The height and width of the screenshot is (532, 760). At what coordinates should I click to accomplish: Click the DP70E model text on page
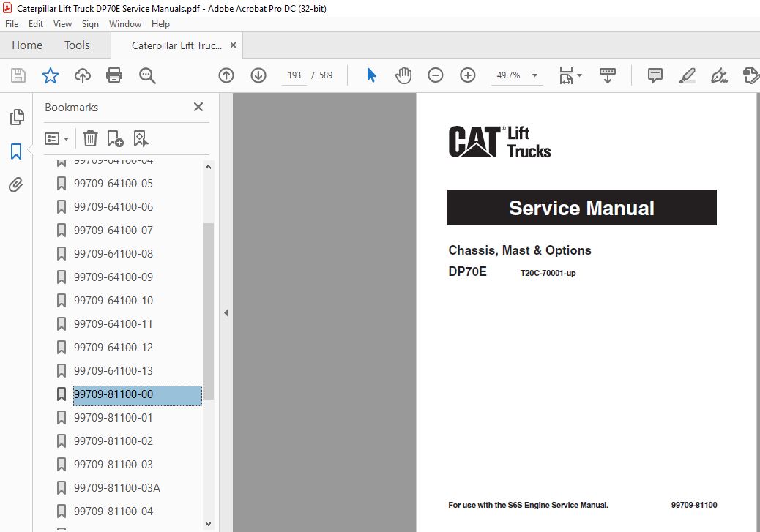pos(467,271)
